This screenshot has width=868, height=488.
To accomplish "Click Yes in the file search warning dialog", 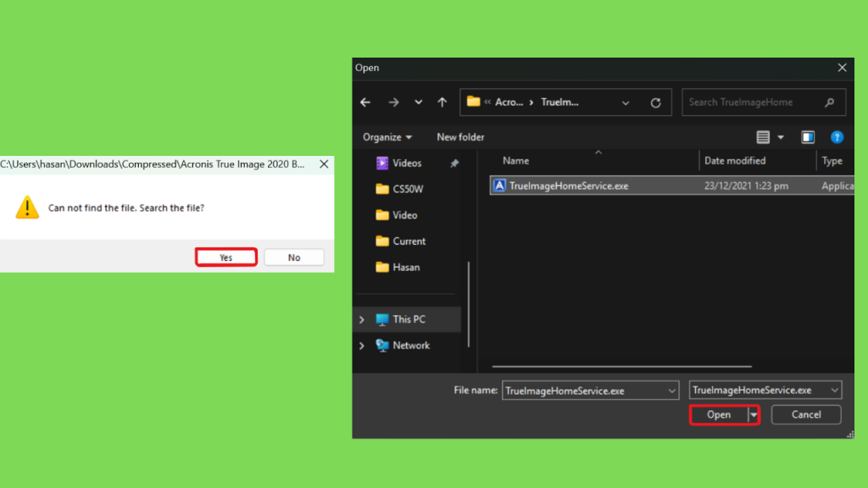I will click(225, 258).
